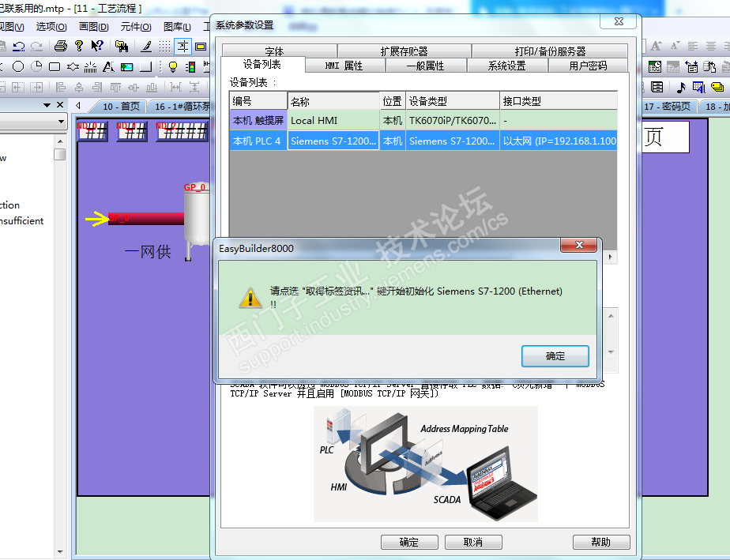Screen dimensions: 730x560
Task: Open the yellow label tag library icon
Action: pyautogui.click(x=717, y=87)
